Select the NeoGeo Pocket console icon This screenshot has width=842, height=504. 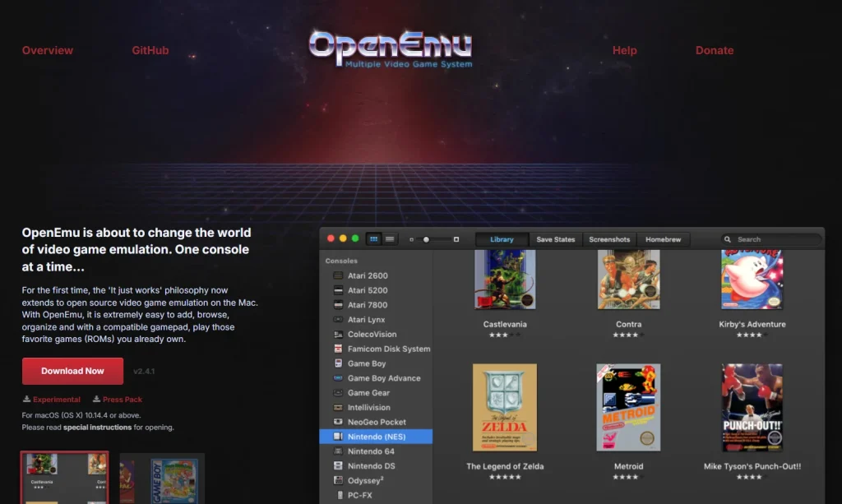point(338,422)
